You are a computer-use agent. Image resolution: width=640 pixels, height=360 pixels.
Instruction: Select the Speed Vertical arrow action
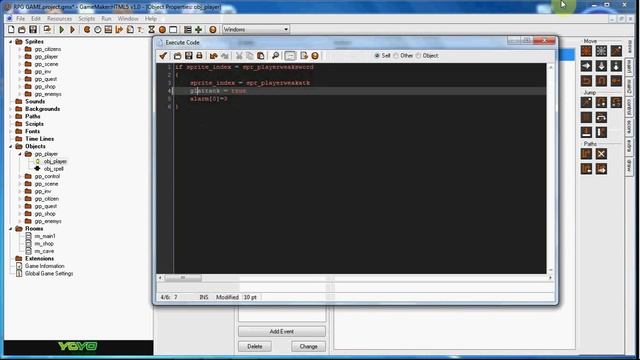(x=601, y=66)
